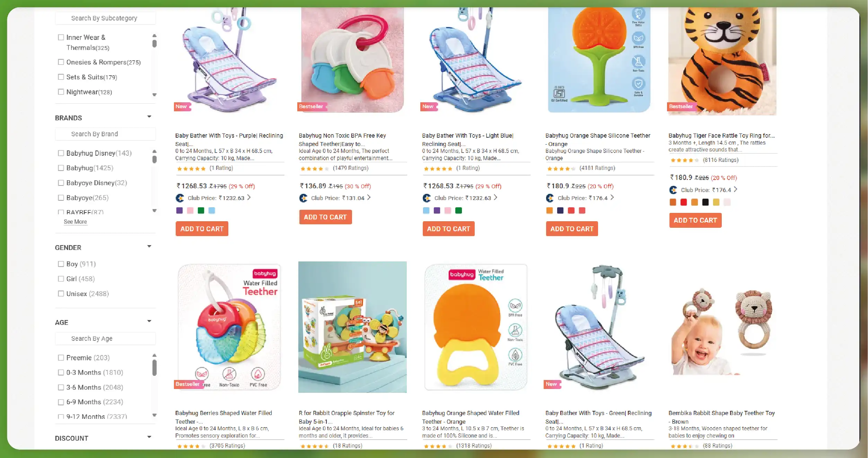Open Babyhug Orange Shape Silicone Teether title
Screen dimensions: 868x458
[x=598, y=140]
